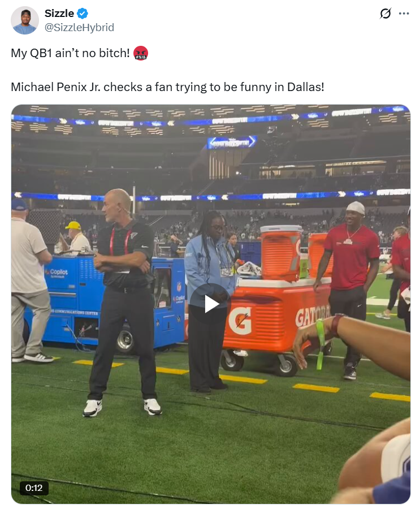Image resolution: width=420 pixels, height=509 pixels.
Task: Open Sizzle's profile avatar picture
Action: coord(25,20)
